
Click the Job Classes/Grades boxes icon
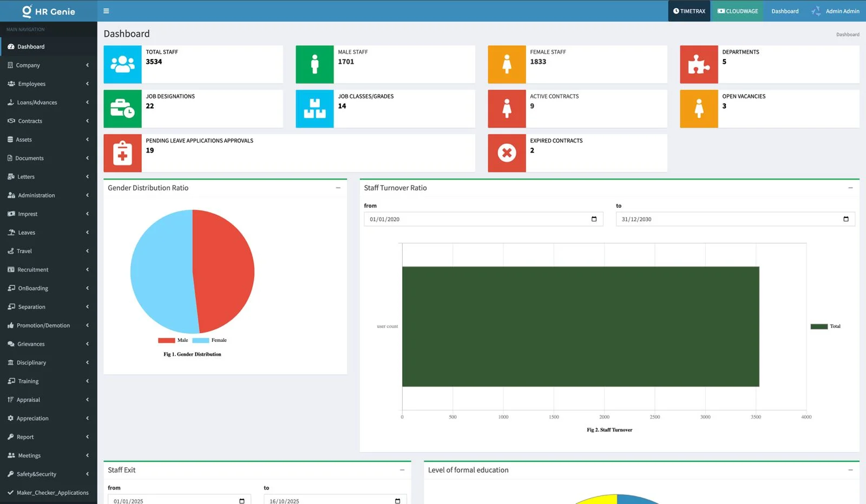[314, 109]
